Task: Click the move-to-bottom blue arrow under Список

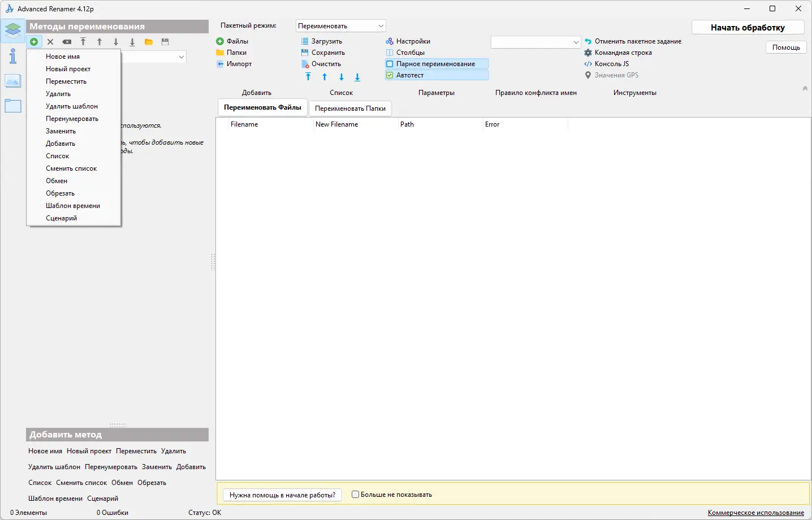Action: click(357, 77)
